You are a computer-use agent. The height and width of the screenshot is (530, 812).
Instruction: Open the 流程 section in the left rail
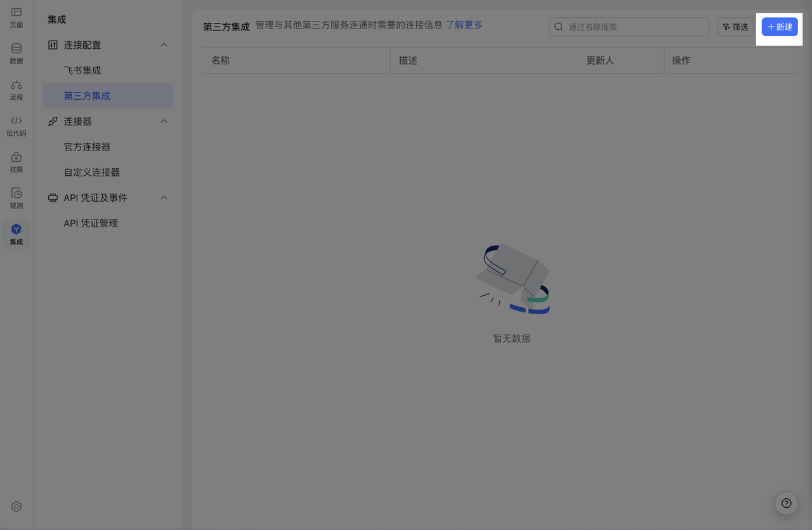pyautogui.click(x=16, y=90)
